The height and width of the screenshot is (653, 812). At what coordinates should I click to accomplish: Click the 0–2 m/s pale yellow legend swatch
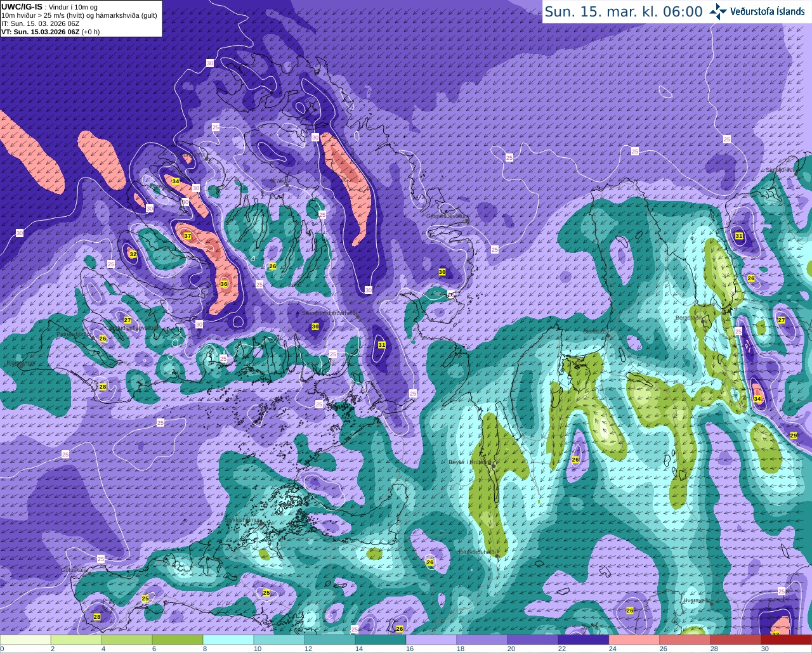click(x=25, y=640)
